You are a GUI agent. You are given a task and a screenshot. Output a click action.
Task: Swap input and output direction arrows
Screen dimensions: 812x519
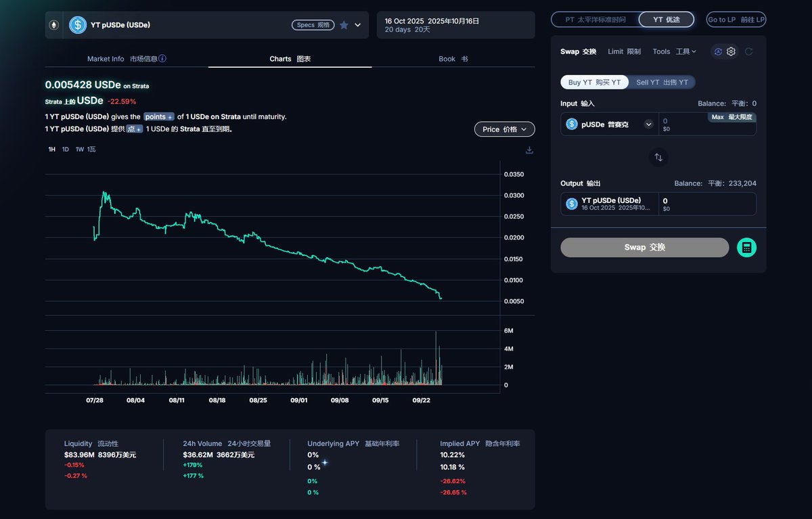[658, 158]
